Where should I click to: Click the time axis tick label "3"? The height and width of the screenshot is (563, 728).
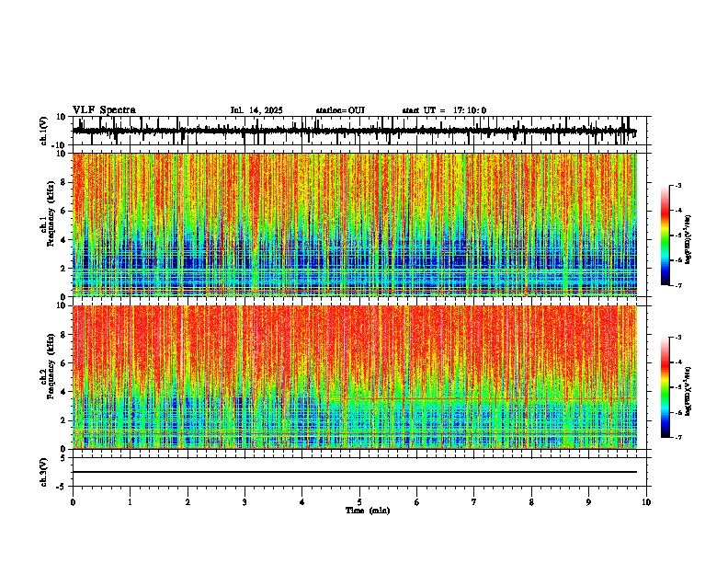click(245, 502)
